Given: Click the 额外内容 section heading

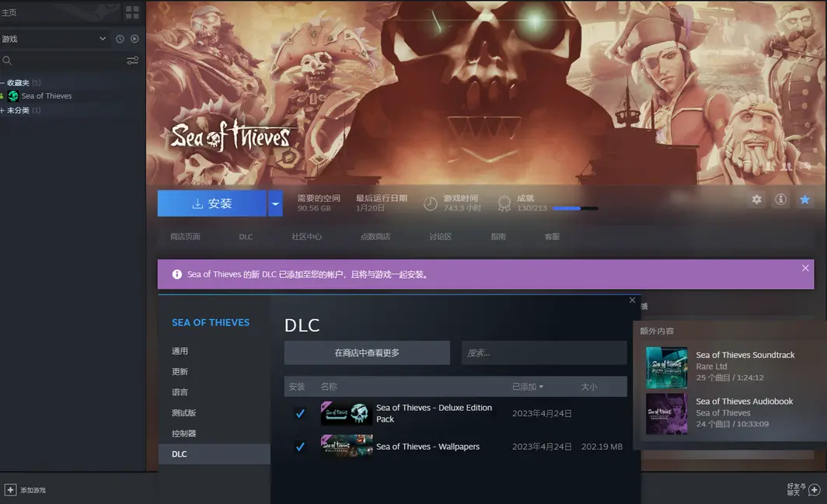Looking at the screenshot, I should click(657, 331).
